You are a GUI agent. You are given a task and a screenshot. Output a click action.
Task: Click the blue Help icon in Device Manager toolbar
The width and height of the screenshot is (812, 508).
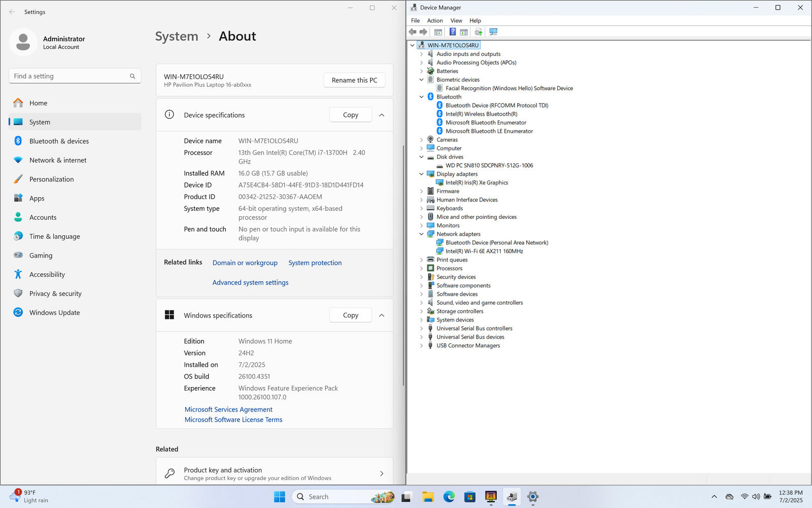(x=452, y=32)
